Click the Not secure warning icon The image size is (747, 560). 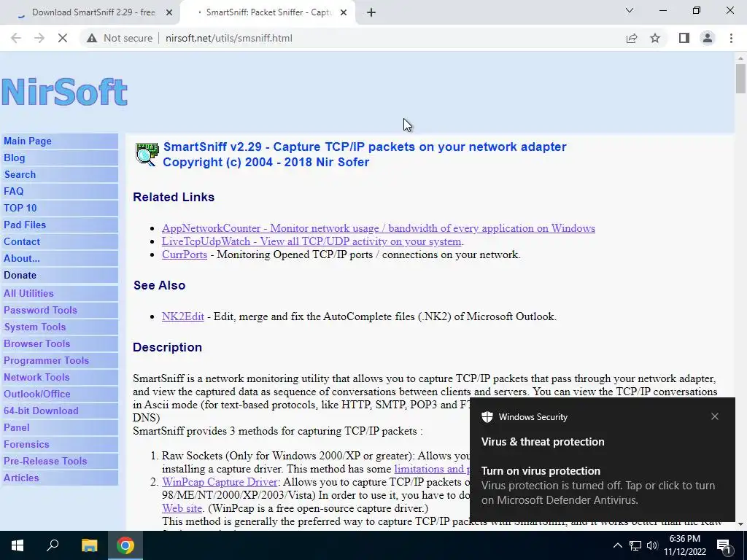tap(92, 38)
